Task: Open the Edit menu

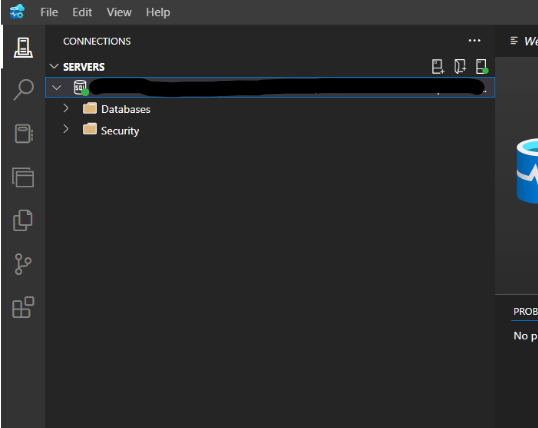Action: point(82,12)
